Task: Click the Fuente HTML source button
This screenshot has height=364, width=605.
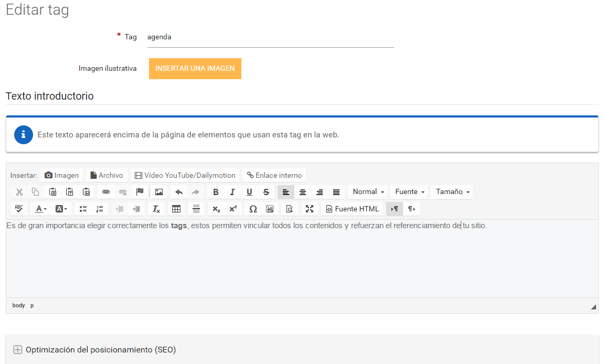Action: tap(352, 209)
